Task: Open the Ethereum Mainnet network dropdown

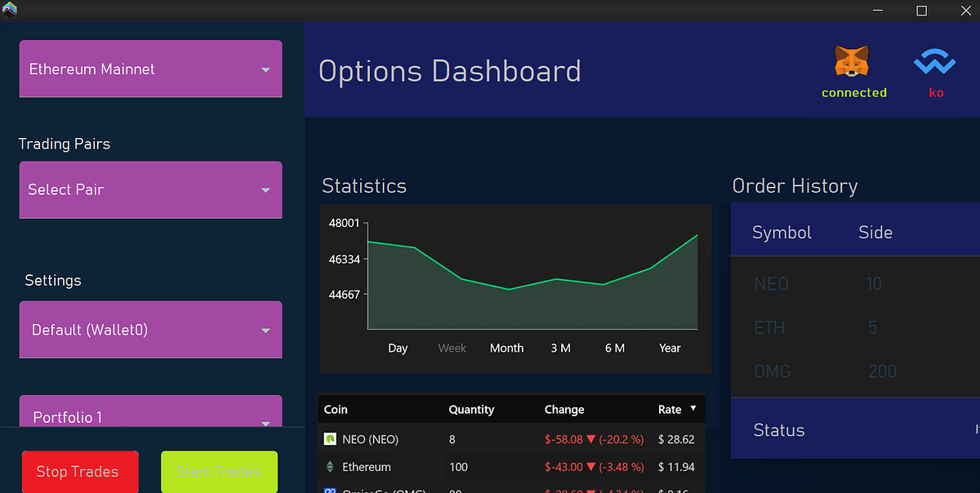Action: [x=150, y=69]
